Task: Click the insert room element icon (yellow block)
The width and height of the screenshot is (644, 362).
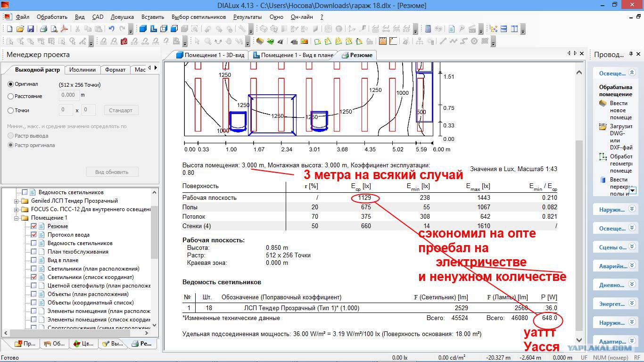Action: coord(259,41)
